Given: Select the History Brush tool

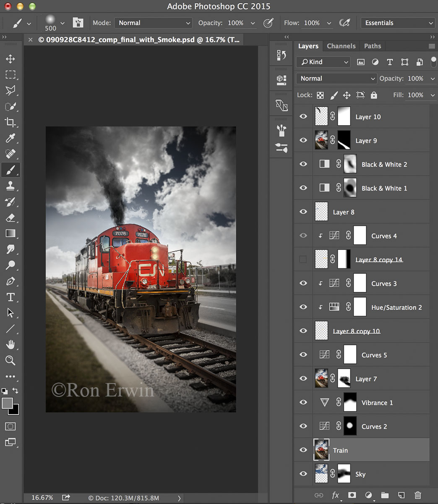Looking at the screenshot, I should point(10,202).
